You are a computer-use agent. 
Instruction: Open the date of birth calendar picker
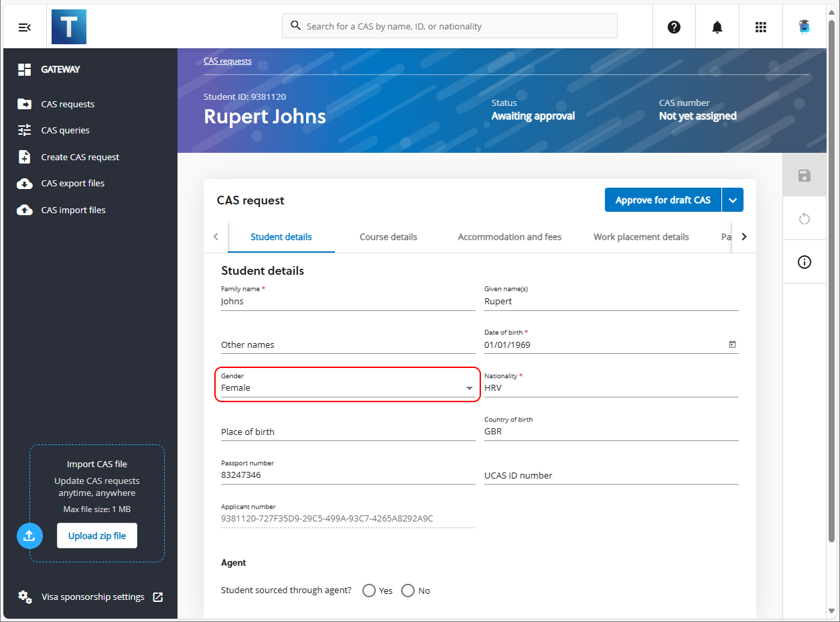[732, 345]
